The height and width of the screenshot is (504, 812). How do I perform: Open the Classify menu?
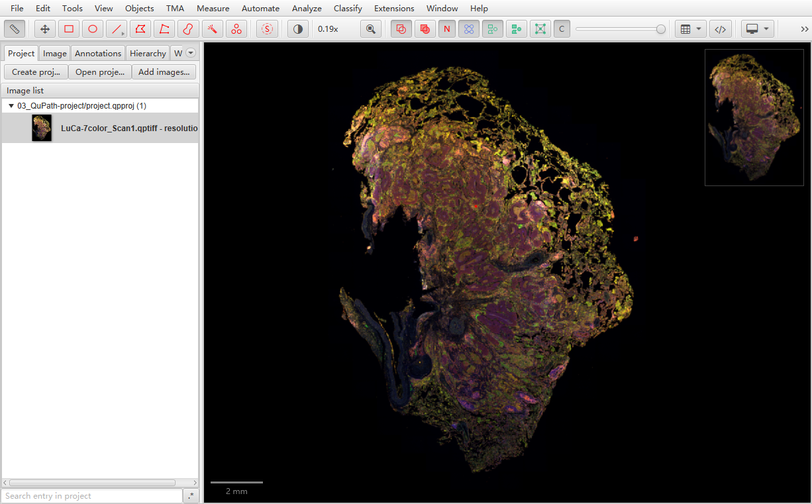(348, 8)
